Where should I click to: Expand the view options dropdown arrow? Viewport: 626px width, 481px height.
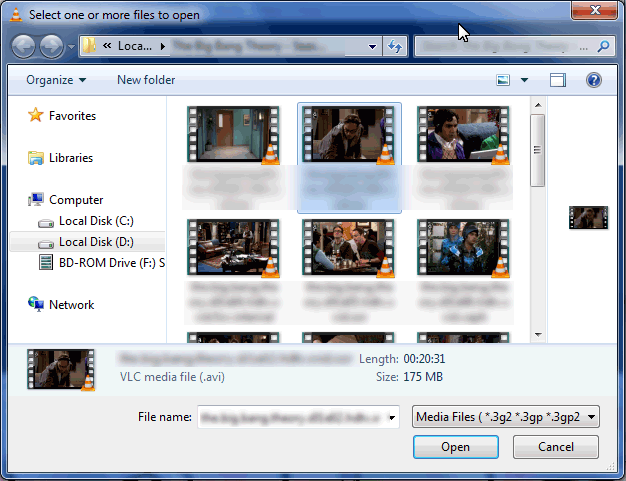click(524, 80)
